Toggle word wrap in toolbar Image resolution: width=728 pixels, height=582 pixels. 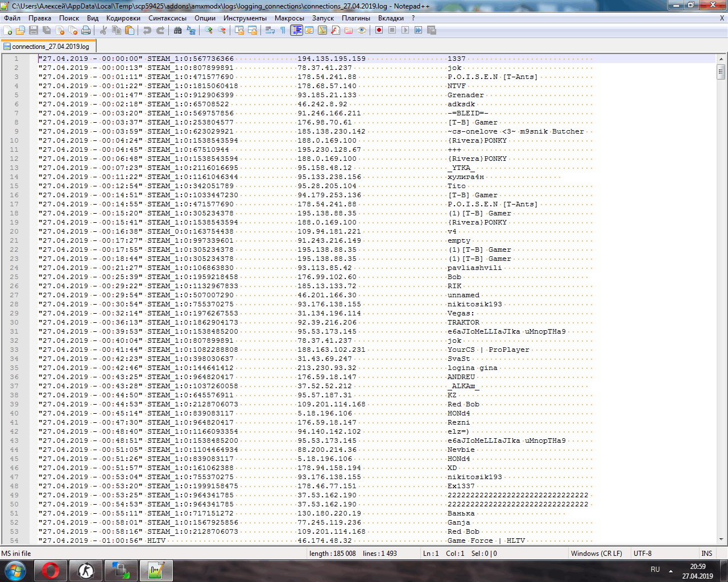tap(270, 30)
